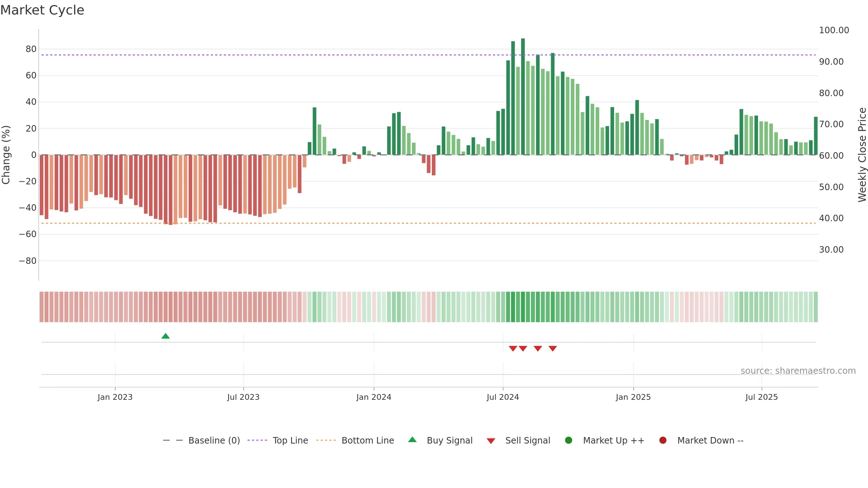Viewport: 868px width, 488px height.
Task: Click the orange dotted Bottom Line on the chart
Action: 429,223
